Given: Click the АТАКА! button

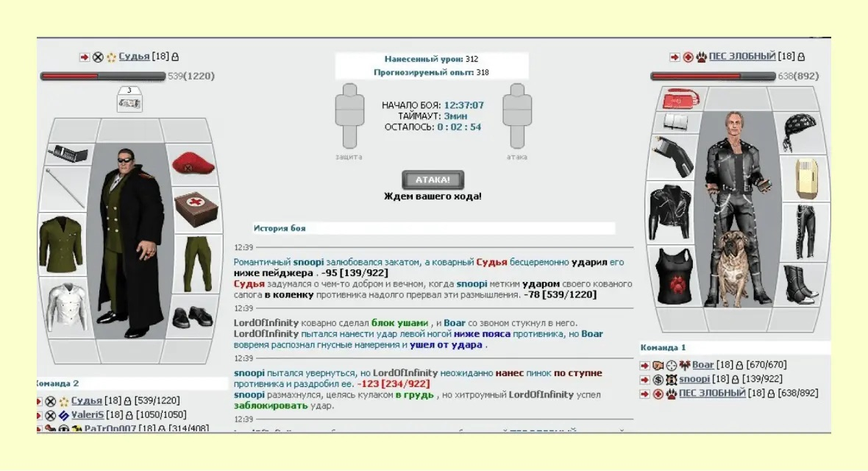Looking at the screenshot, I should pyautogui.click(x=433, y=180).
